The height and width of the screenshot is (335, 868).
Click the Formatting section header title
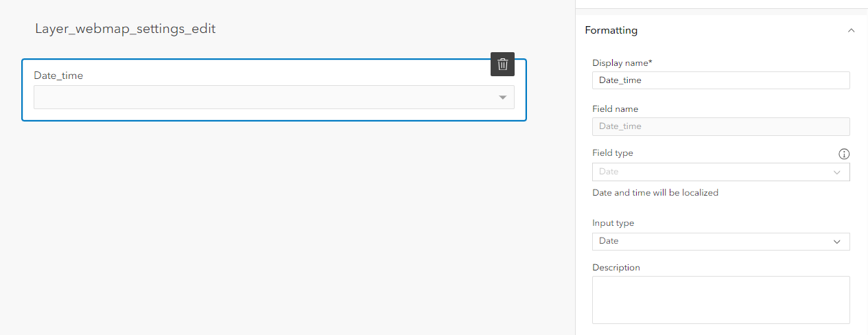click(611, 31)
